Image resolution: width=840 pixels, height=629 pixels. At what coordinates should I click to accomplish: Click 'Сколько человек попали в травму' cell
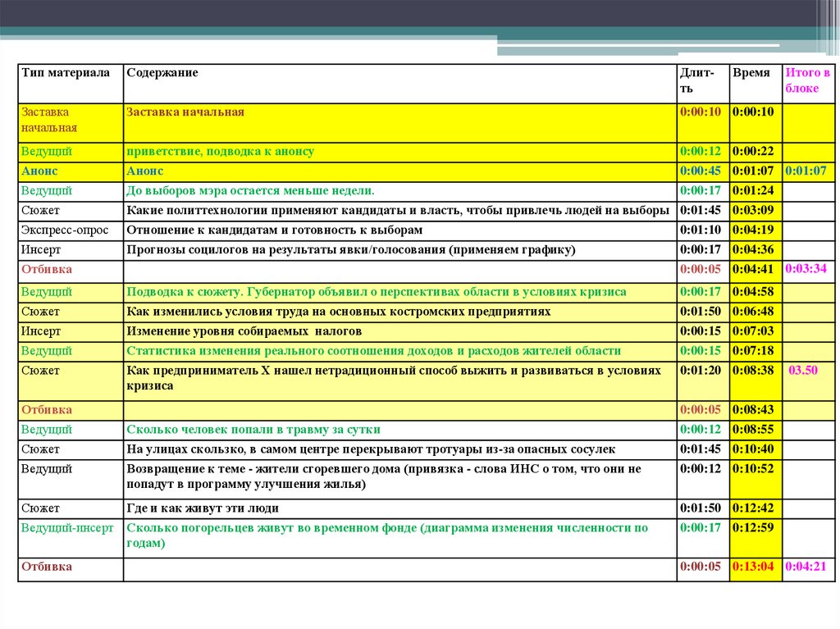click(x=253, y=430)
